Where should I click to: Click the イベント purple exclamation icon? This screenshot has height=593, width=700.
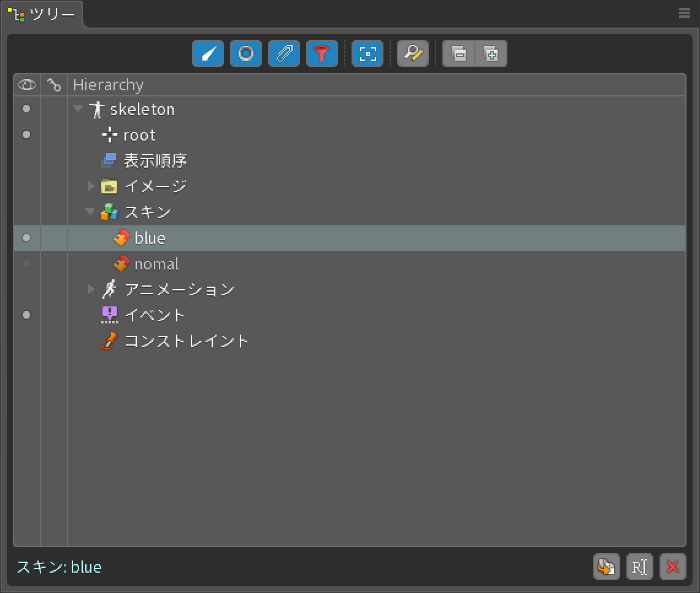[109, 315]
